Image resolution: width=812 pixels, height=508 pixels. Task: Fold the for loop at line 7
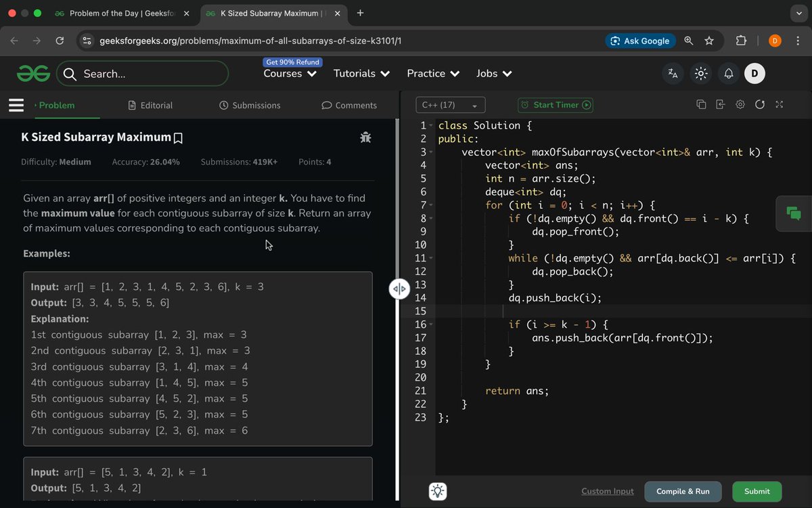pos(431,205)
